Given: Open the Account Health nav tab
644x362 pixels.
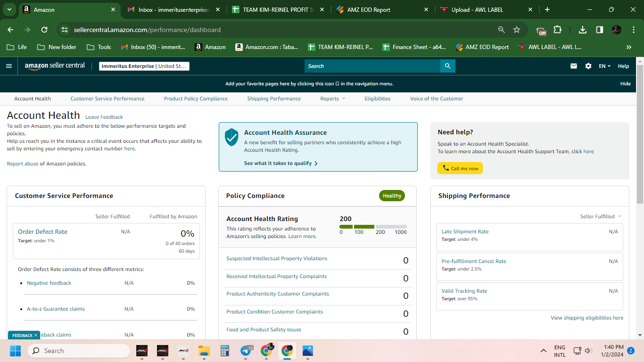Looking at the screenshot, I should 33,99.
